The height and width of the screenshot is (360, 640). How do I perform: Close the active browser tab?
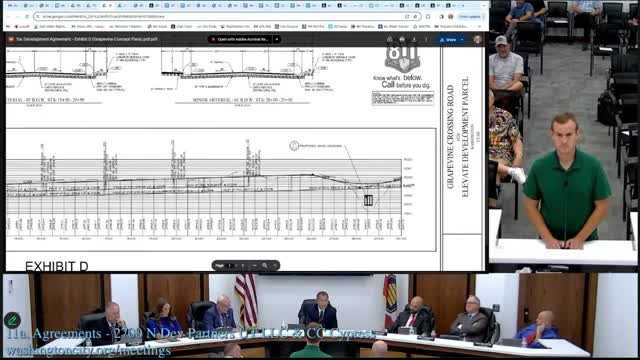click(110, 6)
